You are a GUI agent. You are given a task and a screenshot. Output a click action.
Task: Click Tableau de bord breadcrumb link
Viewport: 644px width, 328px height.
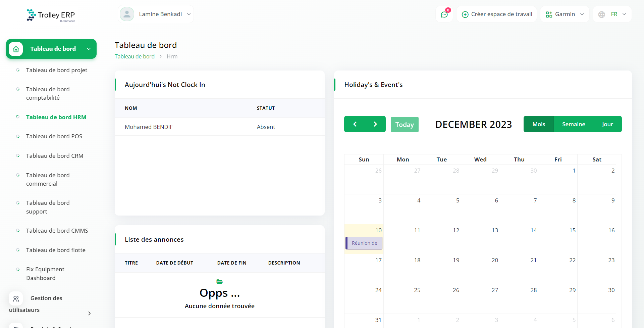pos(135,56)
